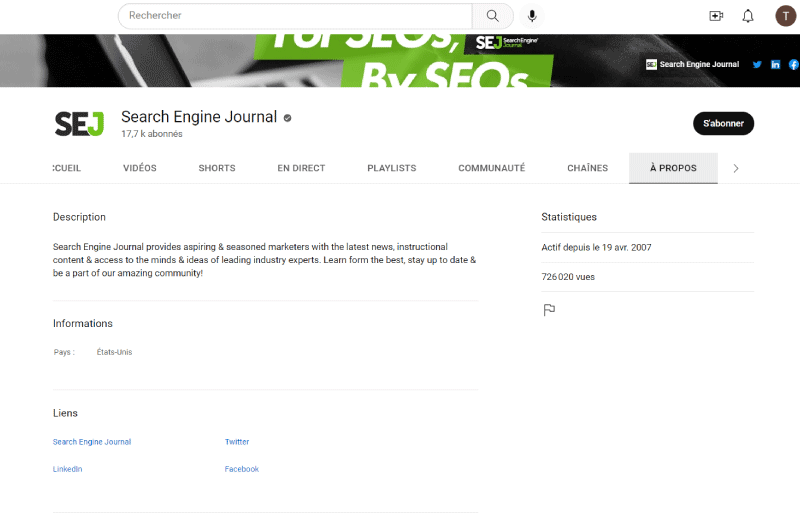Switch to the Vidéos tab
Viewport: 800px width, 530px height.
[140, 168]
